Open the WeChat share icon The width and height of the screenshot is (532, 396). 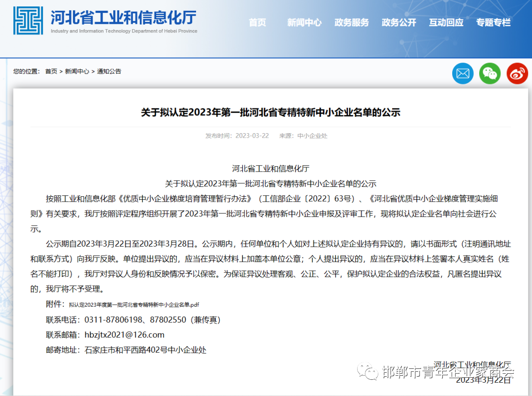[x=490, y=73]
